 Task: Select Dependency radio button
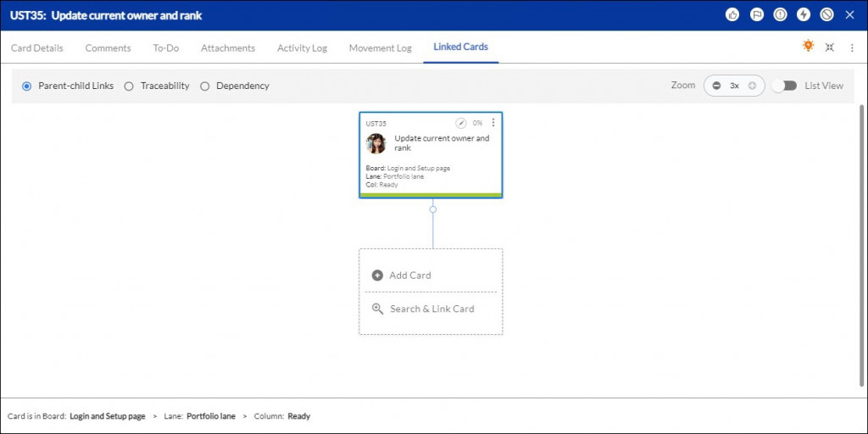(x=205, y=86)
